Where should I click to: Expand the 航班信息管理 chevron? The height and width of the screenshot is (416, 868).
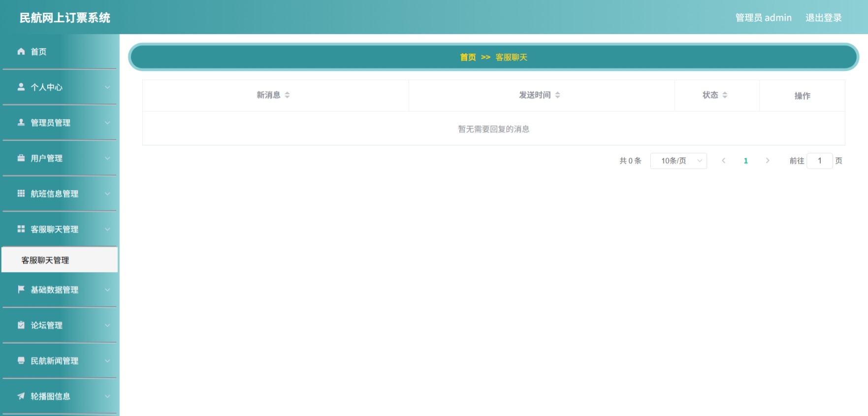tap(107, 194)
